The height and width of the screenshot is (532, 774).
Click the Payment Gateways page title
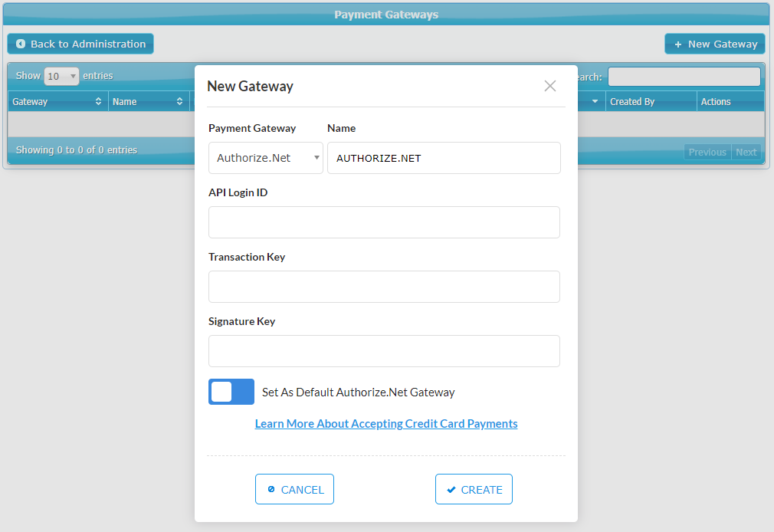point(386,15)
